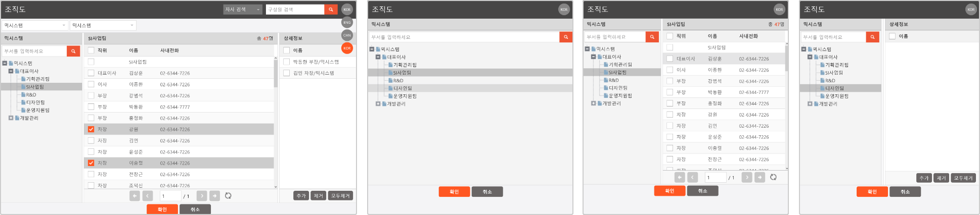Check 대표이사 김상훈 row in first panel
Screen dimensions: 980x215
(91, 73)
